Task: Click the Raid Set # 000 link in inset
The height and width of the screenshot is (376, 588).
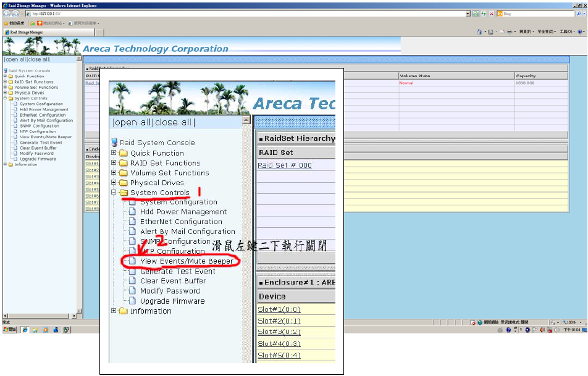Action: coord(284,165)
